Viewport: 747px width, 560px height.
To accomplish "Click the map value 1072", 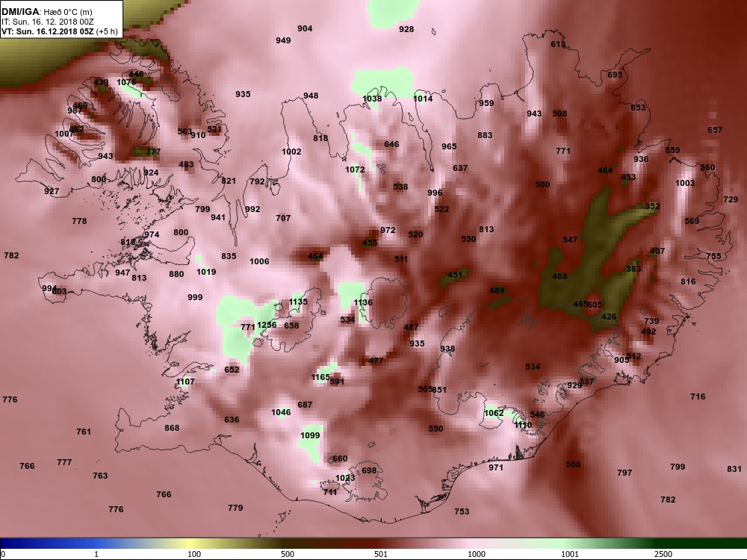I will coord(355,169).
